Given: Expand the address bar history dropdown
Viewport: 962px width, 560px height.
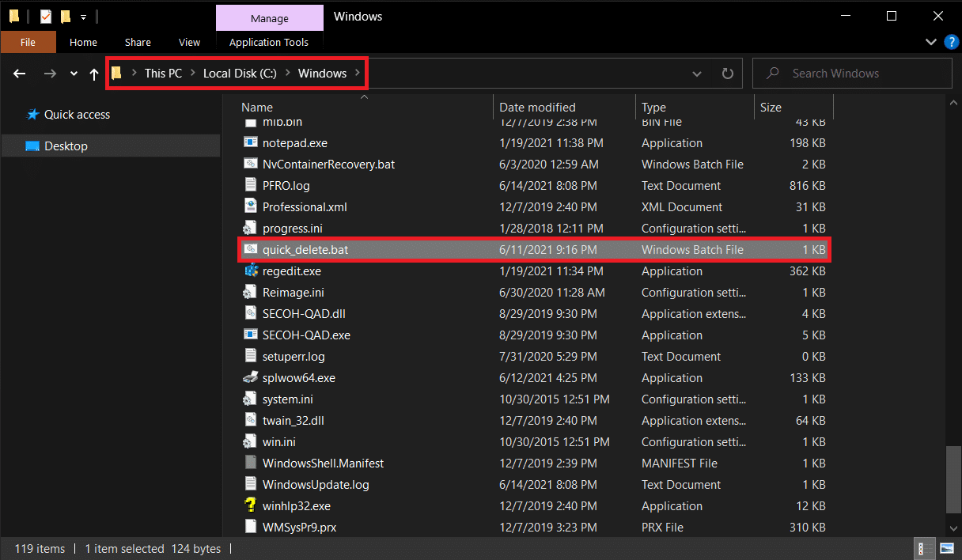Looking at the screenshot, I should click(x=697, y=74).
